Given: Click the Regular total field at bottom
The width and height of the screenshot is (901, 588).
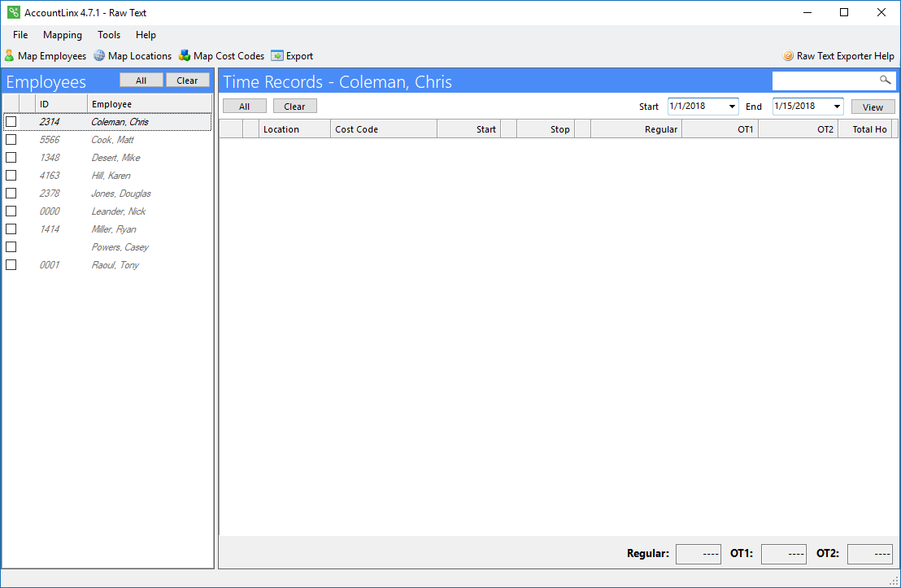Looking at the screenshot, I should (699, 554).
